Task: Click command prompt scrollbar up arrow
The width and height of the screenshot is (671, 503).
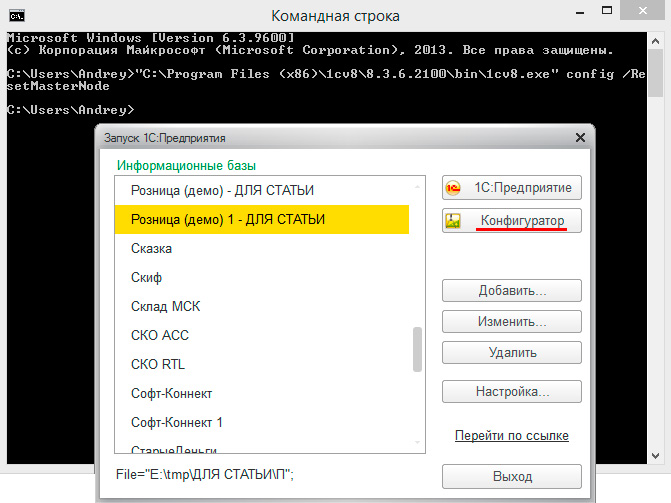Action: pyautogui.click(x=655, y=41)
